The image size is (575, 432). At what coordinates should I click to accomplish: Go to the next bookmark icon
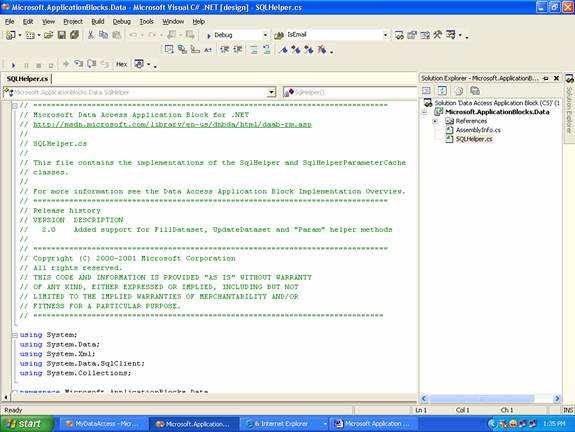pyautogui.click(x=296, y=50)
